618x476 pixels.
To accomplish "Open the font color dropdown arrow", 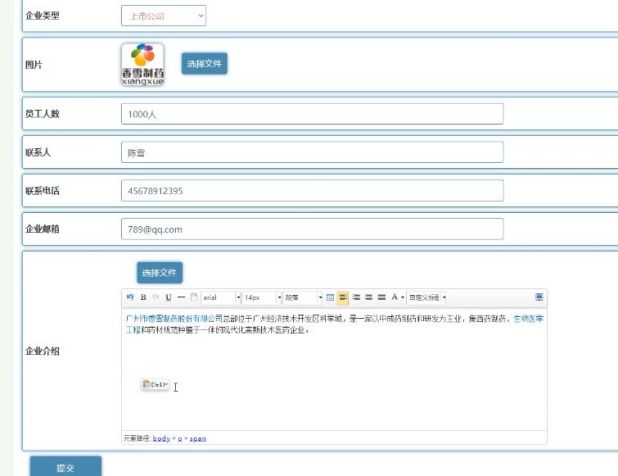I will pyautogui.click(x=402, y=298).
